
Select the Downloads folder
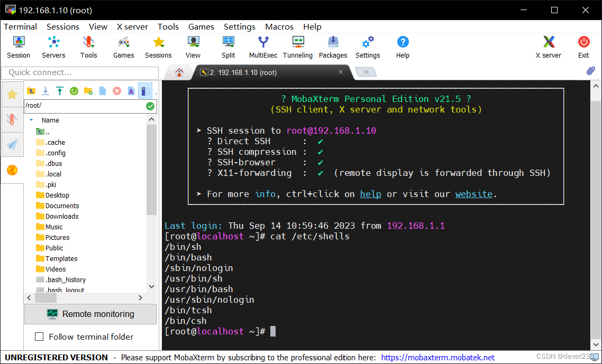click(57, 216)
